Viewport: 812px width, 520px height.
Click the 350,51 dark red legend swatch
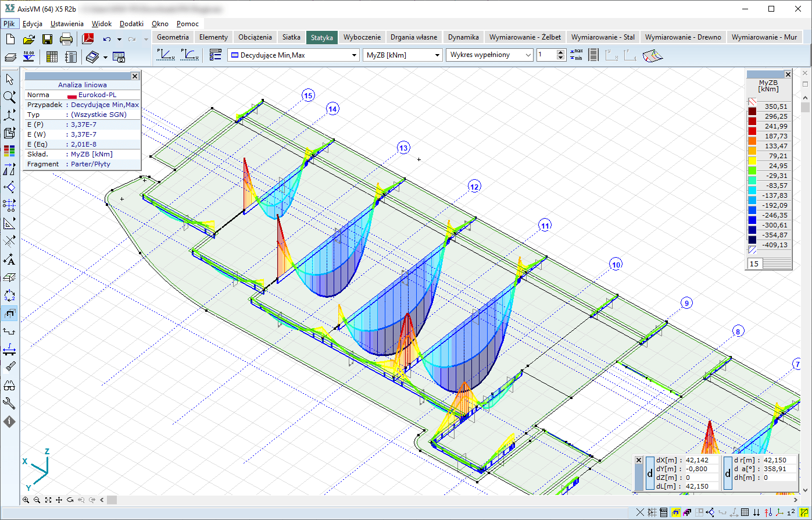coord(752,112)
